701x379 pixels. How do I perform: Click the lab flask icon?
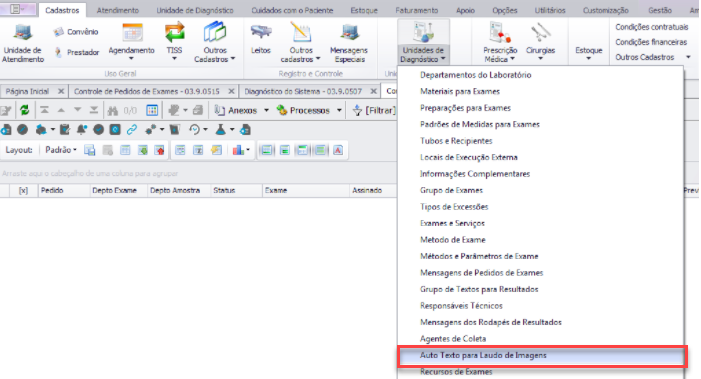[220, 130]
